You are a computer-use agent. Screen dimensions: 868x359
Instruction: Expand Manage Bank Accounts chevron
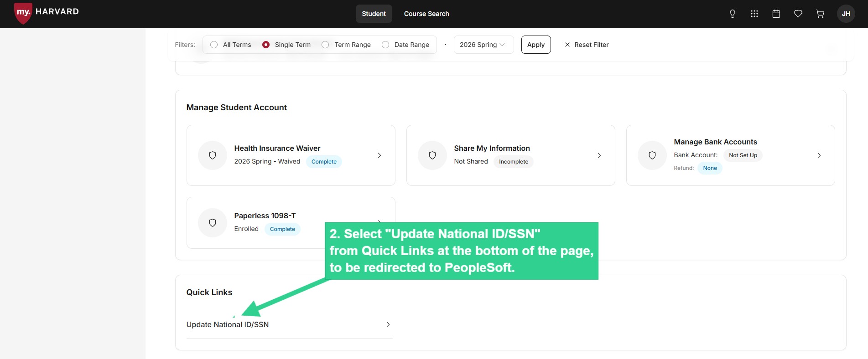(819, 155)
